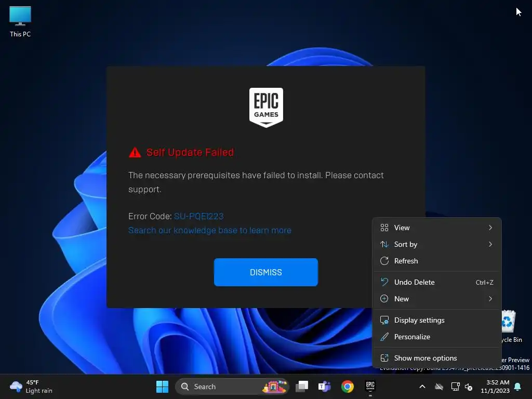The height and width of the screenshot is (399, 532).
Task: Open network status tray icon
Action: pos(455,387)
